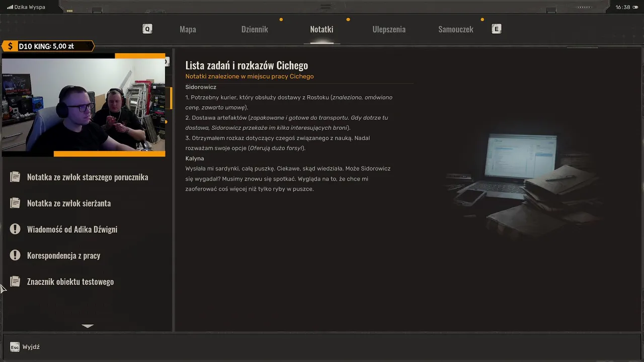Viewport: 644px width, 362px height.
Task: Click document icon beside starszego porucznika note
Action: tap(15, 177)
